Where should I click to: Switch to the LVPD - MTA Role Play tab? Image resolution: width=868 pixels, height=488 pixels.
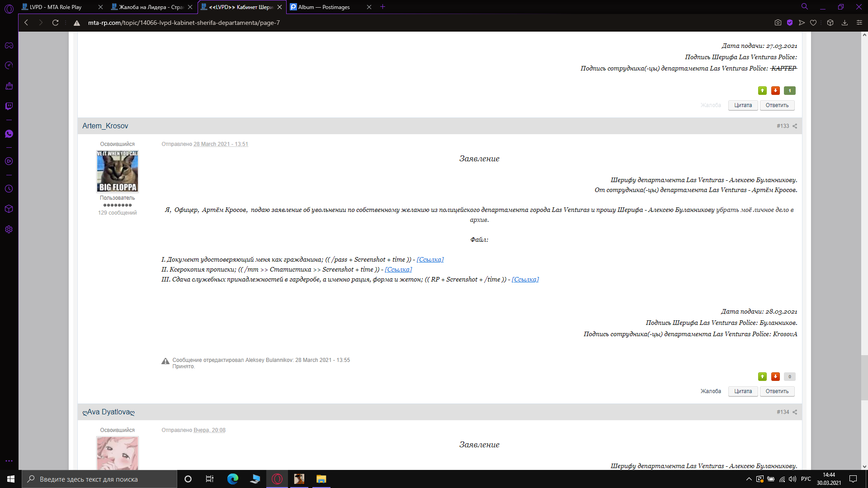click(x=56, y=7)
